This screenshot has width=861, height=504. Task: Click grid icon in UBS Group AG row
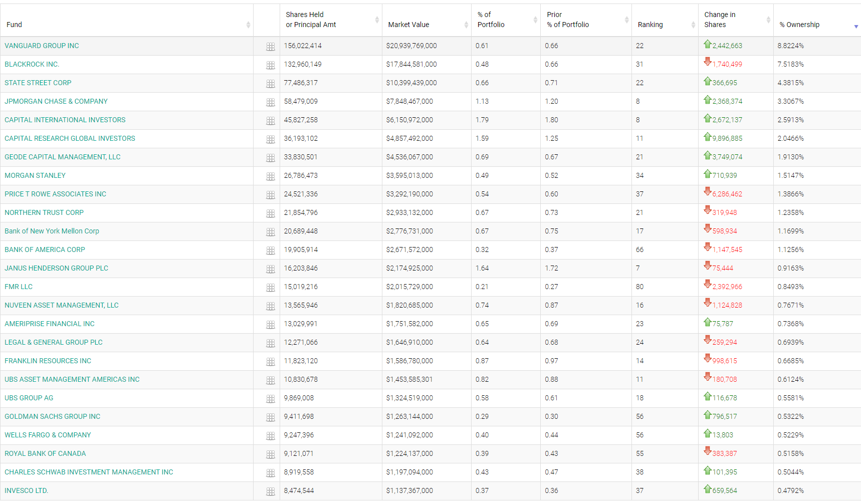point(271,399)
